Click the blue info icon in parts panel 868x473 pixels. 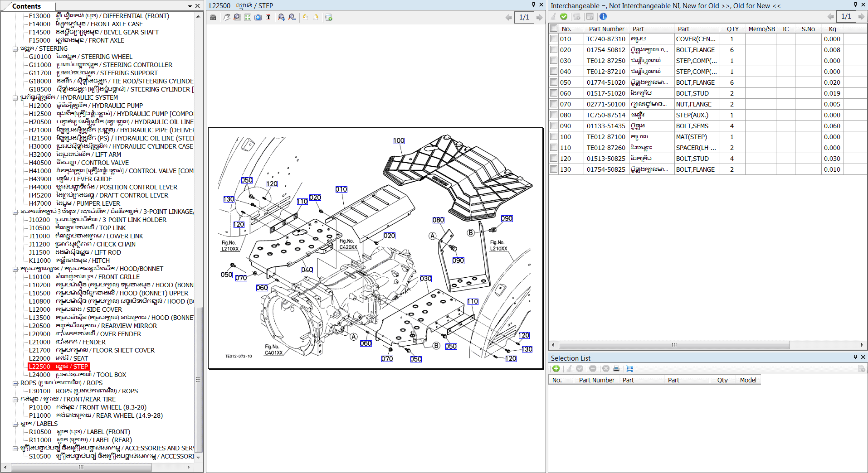[x=604, y=16]
